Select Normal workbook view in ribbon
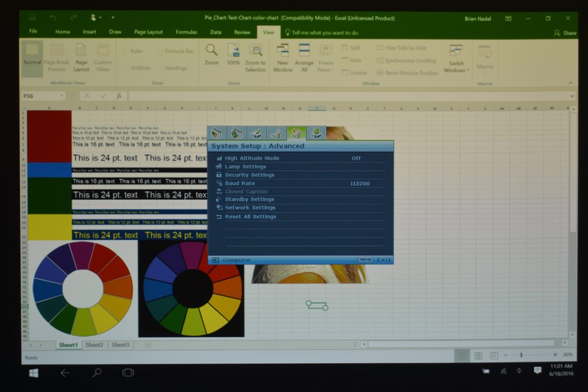Viewport: 588px width, 392px height. (32, 58)
